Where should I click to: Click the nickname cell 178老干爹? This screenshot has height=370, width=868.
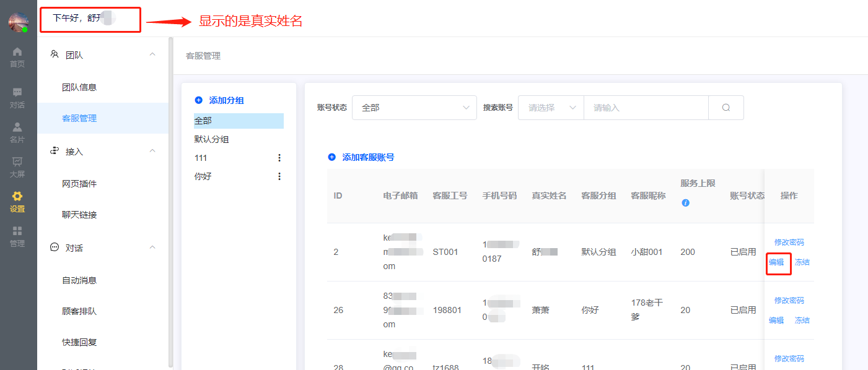(647, 309)
